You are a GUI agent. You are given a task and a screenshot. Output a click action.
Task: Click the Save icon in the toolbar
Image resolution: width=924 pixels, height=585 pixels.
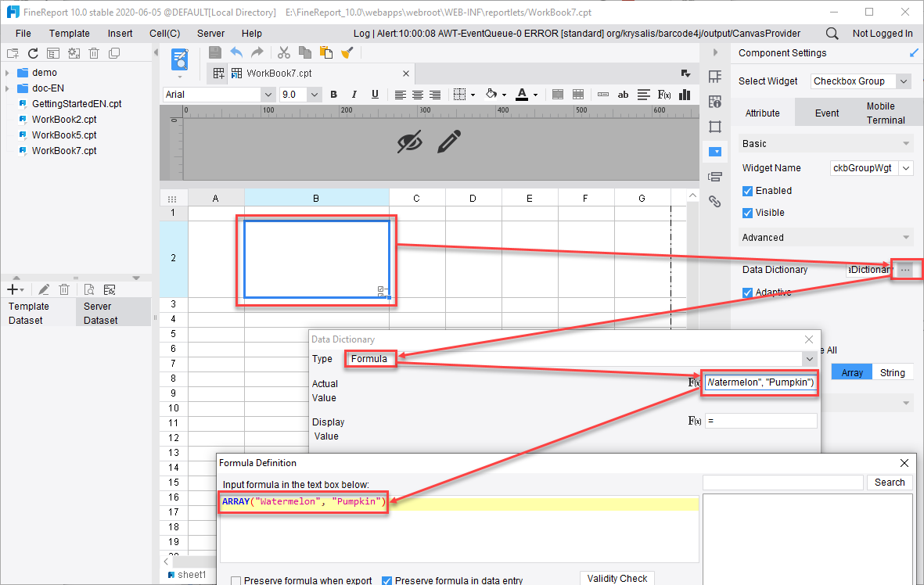pyautogui.click(x=215, y=52)
